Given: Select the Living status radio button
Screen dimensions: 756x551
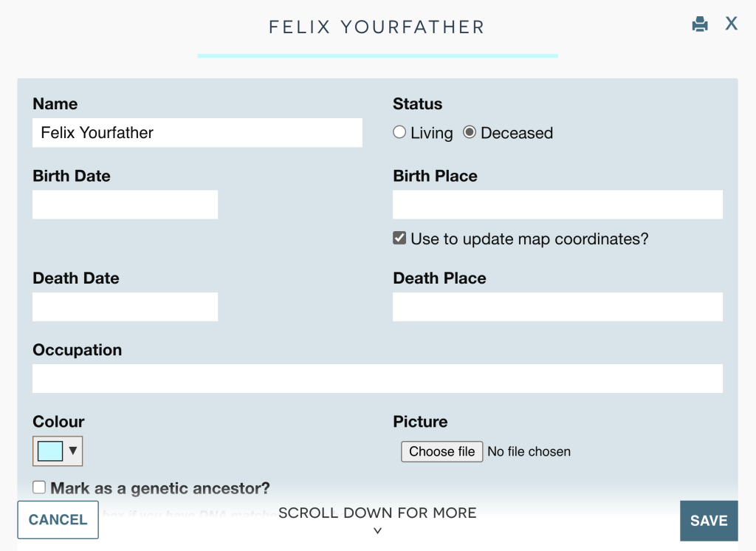Looking at the screenshot, I should click(x=399, y=132).
